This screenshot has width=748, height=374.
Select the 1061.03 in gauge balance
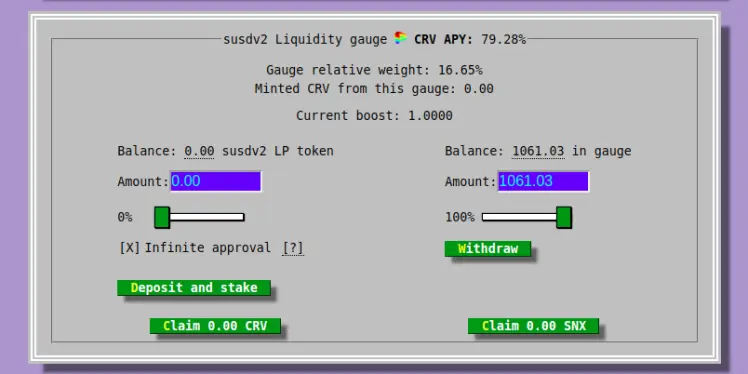(x=538, y=151)
